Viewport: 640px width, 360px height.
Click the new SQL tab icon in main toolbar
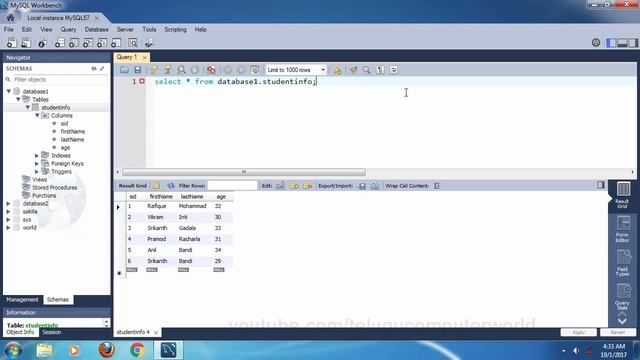12,43
